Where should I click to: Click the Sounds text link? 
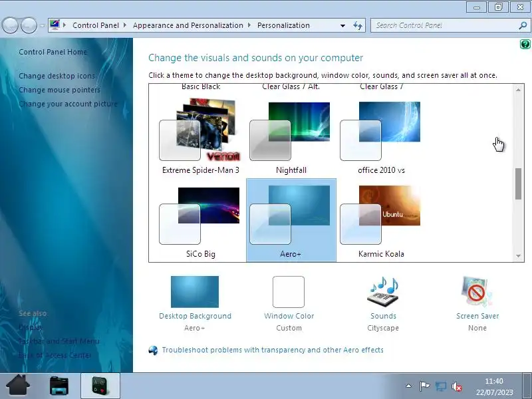coord(384,317)
